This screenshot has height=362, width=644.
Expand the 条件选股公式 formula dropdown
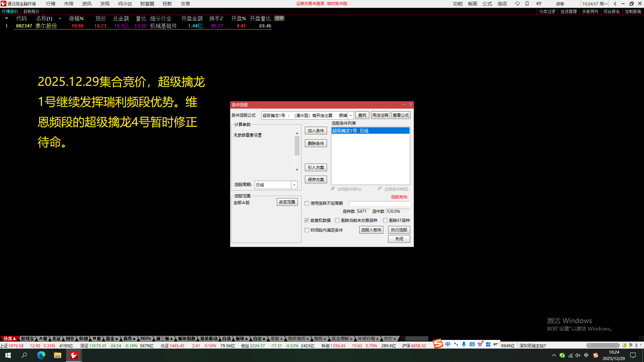(x=351, y=115)
